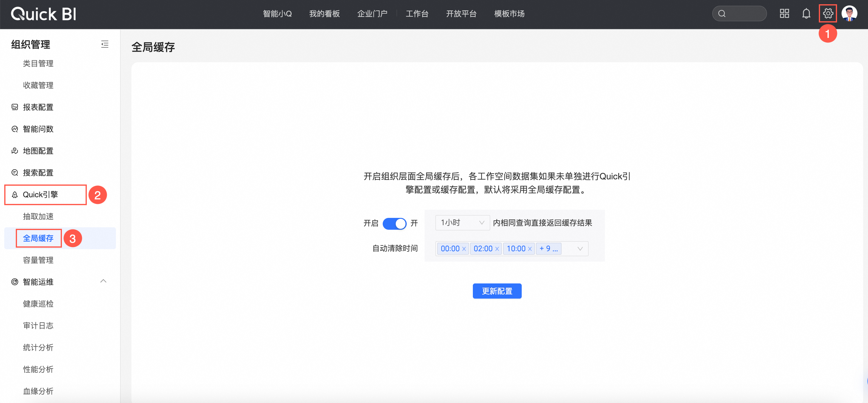Remove the 10:00 clear time tag
Image resolution: width=868 pixels, height=403 pixels.
click(x=530, y=249)
